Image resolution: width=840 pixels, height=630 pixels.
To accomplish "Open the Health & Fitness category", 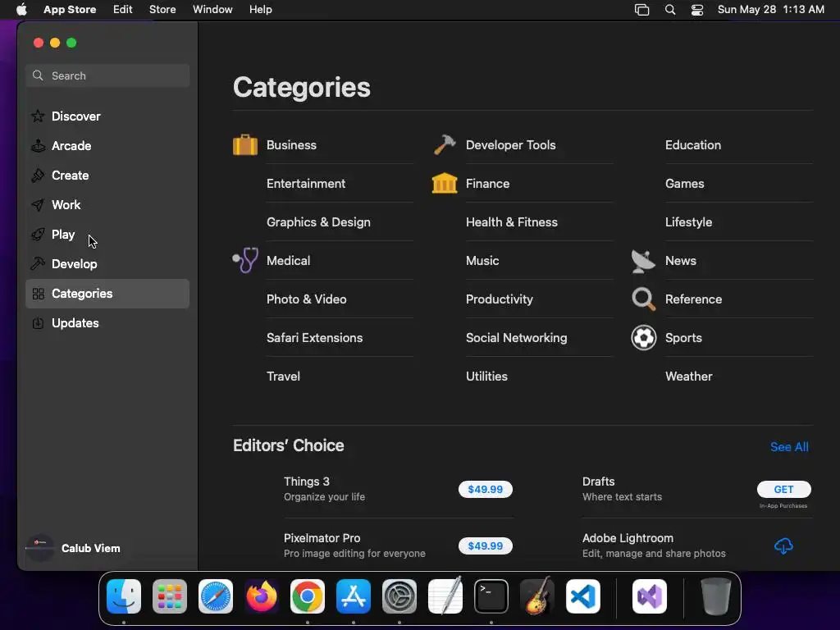I will coord(512,221).
